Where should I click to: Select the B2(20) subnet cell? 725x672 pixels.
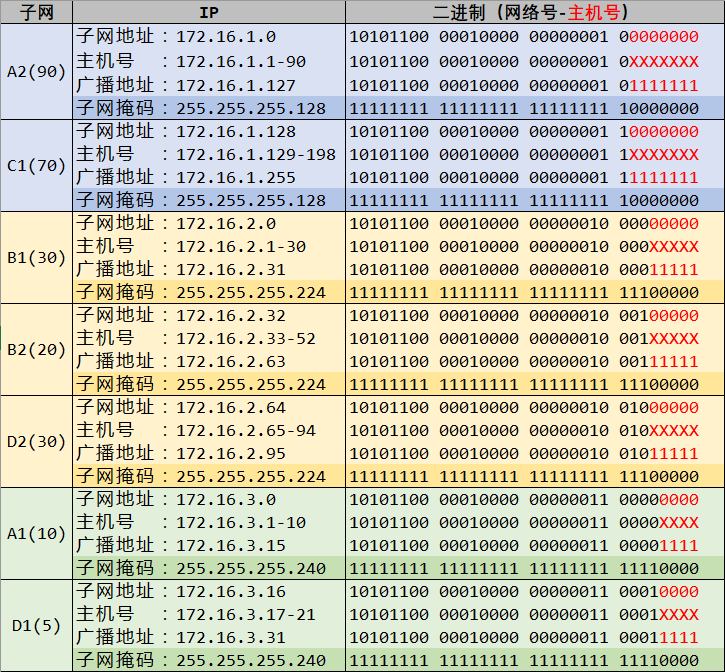click(37, 350)
